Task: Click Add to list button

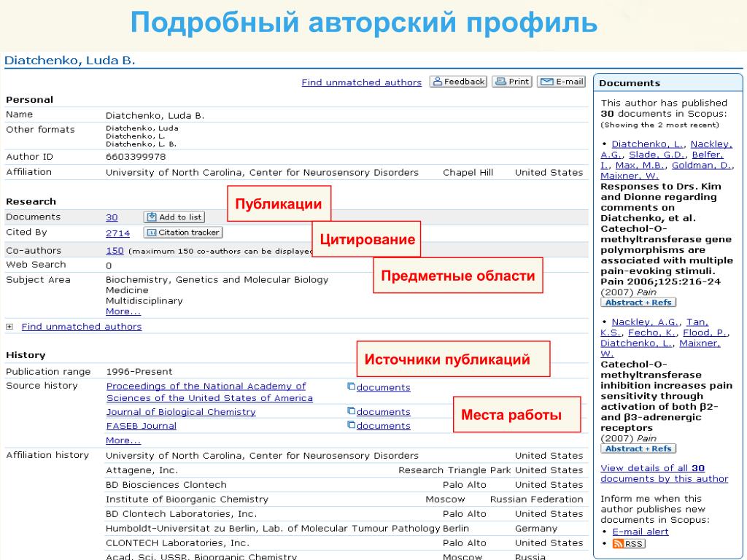Action: 174,217
